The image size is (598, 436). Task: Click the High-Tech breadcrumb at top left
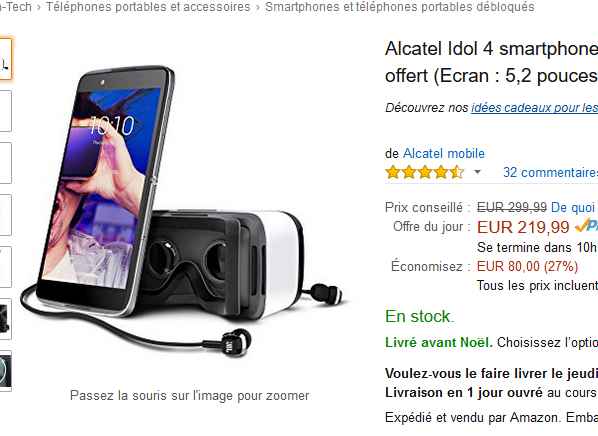[x=15, y=7]
